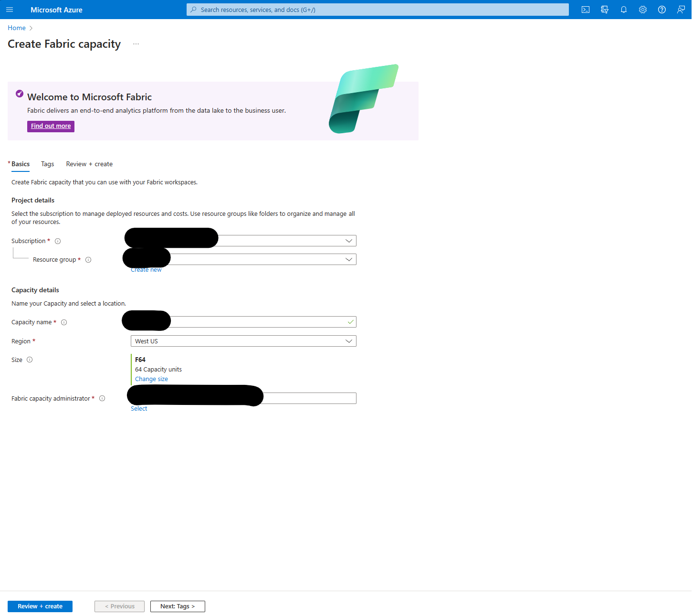
Task: Open the ellipsis menu next to page title
Action: click(x=136, y=44)
